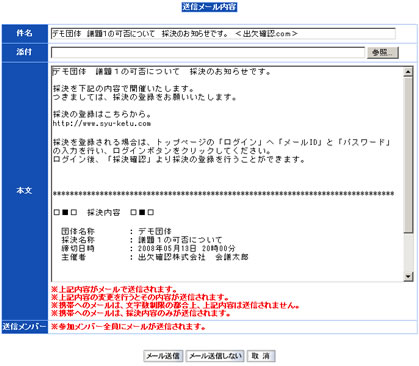The width and height of the screenshot is (419, 366).
Task: Click the □■□ 採決内容 heading line
Action: tap(104, 212)
